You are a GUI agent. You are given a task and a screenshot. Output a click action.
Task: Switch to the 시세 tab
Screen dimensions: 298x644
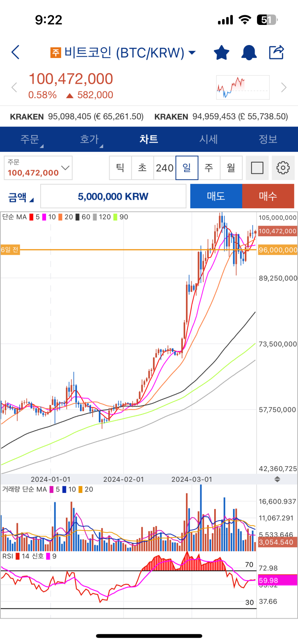click(x=209, y=139)
